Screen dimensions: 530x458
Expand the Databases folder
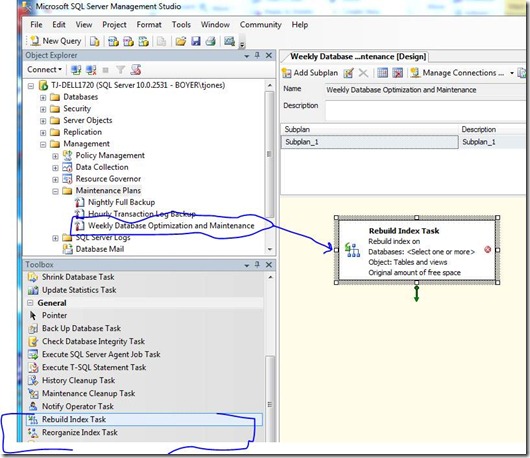click(43, 98)
